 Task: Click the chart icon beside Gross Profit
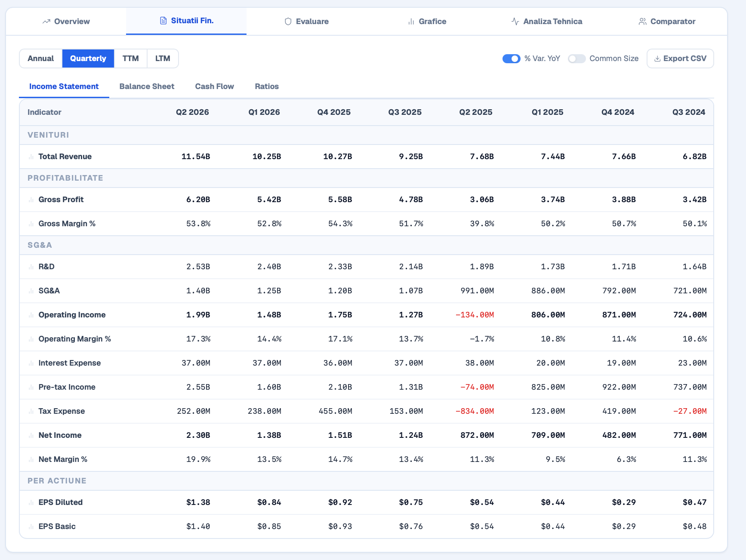coord(31,200)
